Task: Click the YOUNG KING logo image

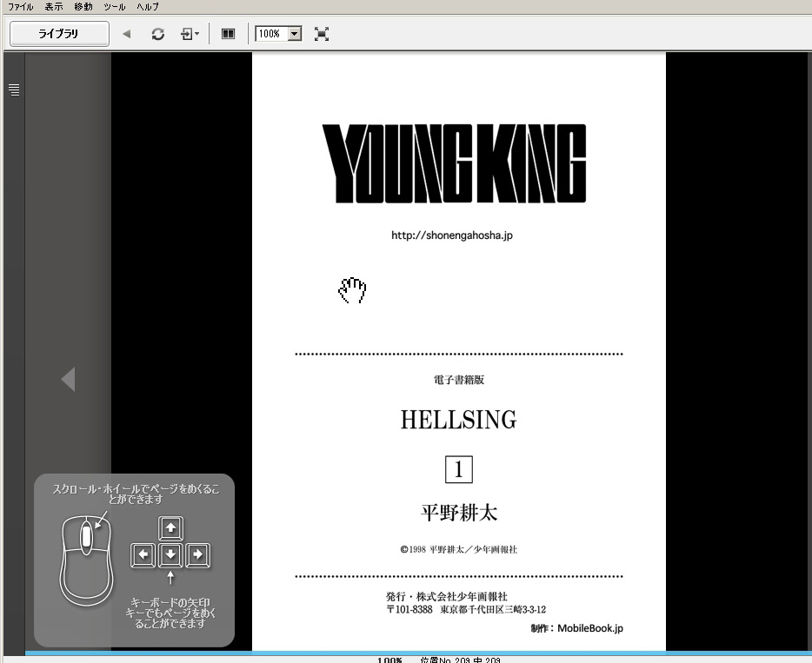Action: [x=455, y=163]
